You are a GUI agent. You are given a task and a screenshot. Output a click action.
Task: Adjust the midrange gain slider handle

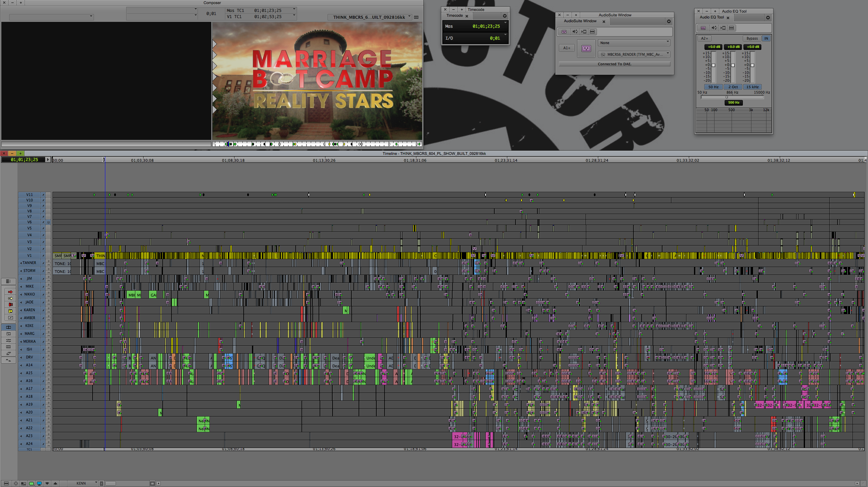click(733, 65)
